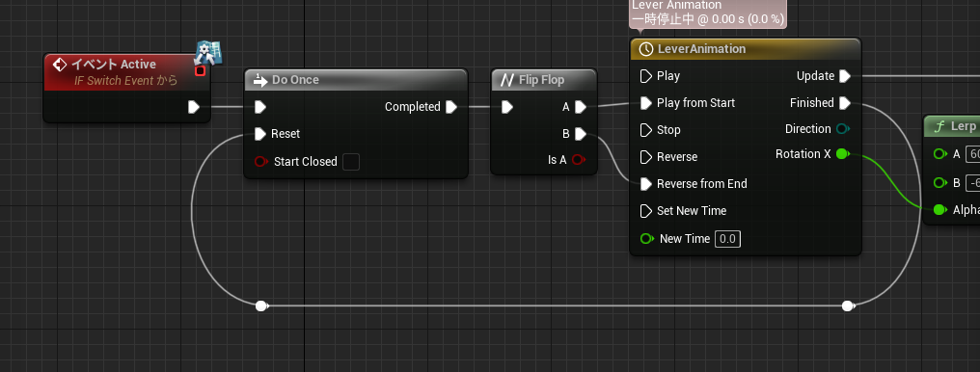Click the イベント Active output exec pin
The height and width of the screenshot is (372, 980).
(194, 107)
